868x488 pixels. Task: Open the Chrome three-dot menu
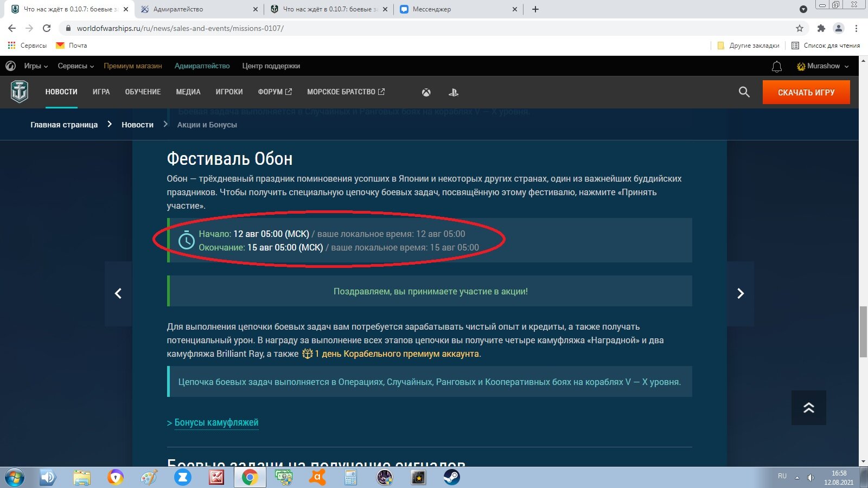(857, 28)
